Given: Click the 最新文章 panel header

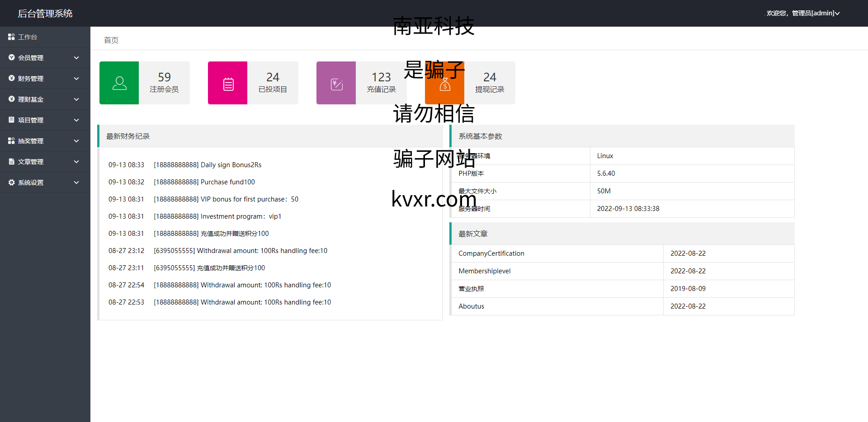Looking at the screenshot, I should point(622,234).
